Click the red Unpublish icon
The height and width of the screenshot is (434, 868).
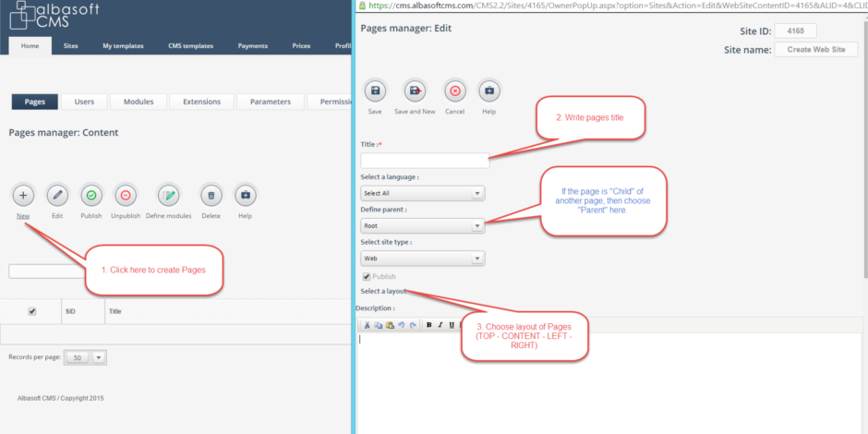(x=126, y=195)
